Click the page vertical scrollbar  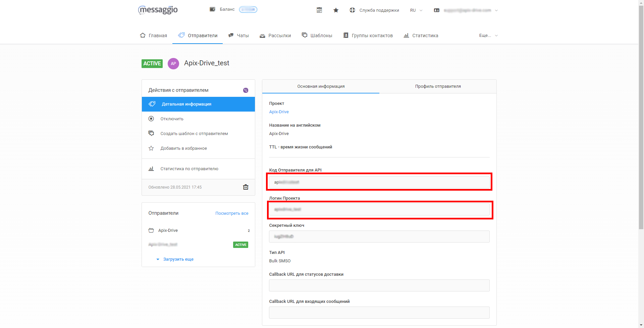[641, 117]
